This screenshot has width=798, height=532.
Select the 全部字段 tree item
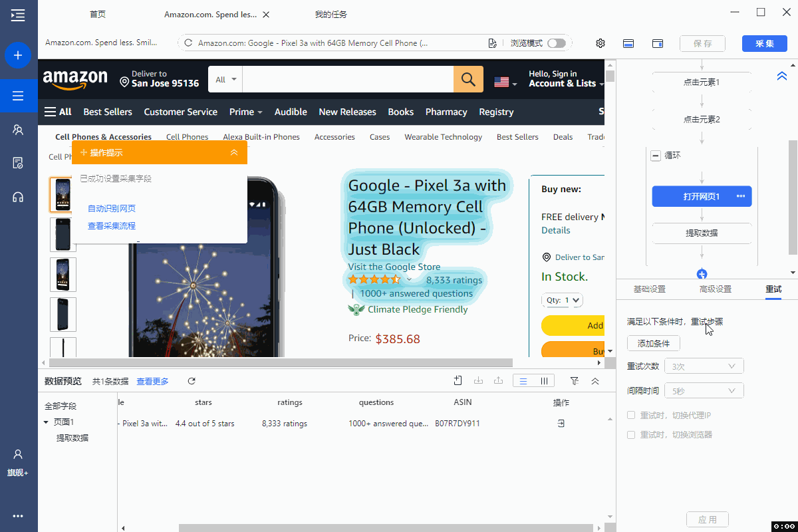click(x=61, y=406)
